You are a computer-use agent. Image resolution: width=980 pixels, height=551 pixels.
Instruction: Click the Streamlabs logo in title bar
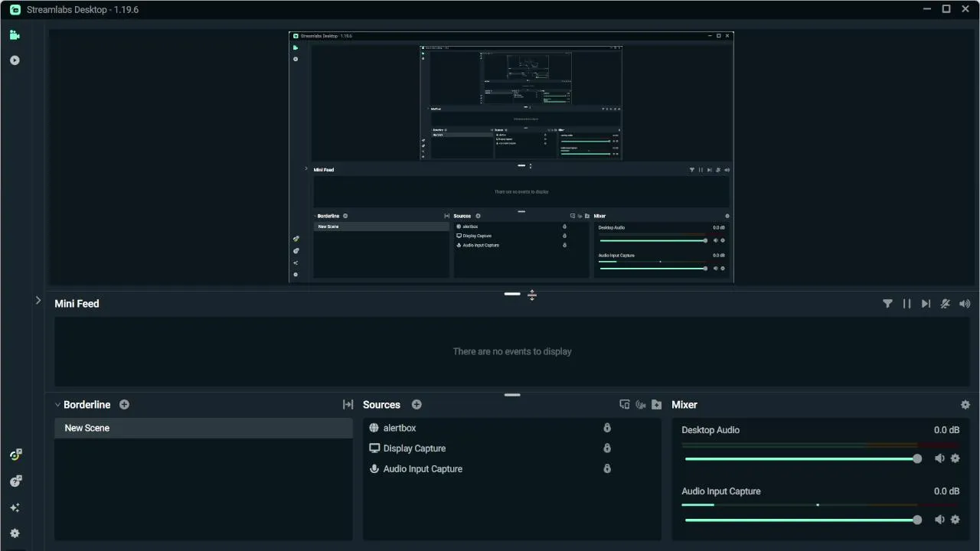[x=15, y=10]
